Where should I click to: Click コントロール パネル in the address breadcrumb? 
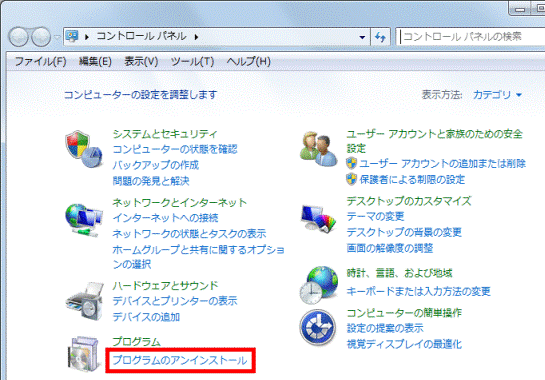(x=141, y=36)
